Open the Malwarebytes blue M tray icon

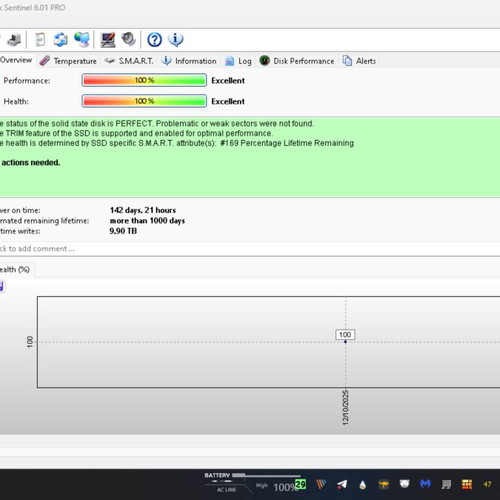(425, 484)
